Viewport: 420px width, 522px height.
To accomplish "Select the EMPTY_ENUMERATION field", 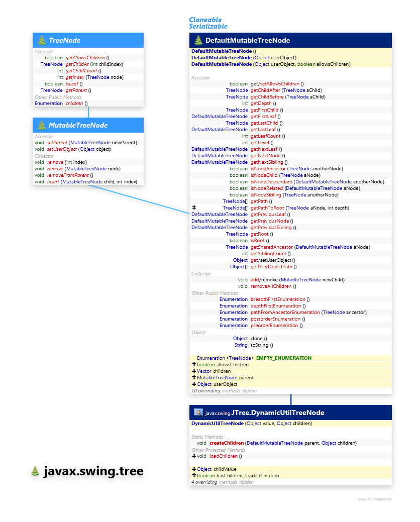I will click(284, 358).
